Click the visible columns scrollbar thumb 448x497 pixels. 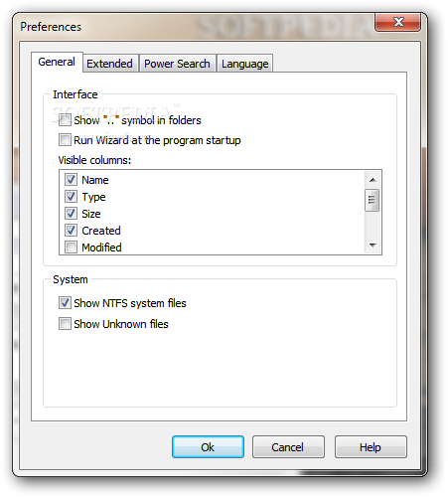[373, 200]
